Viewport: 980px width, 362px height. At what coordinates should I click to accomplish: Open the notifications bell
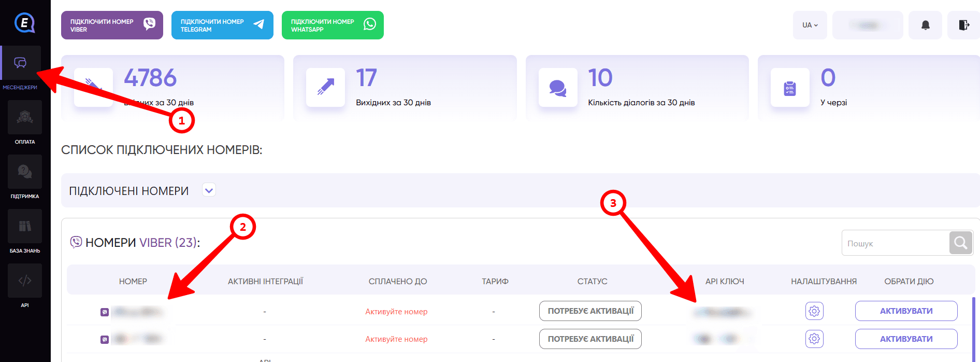click(925, 25)
